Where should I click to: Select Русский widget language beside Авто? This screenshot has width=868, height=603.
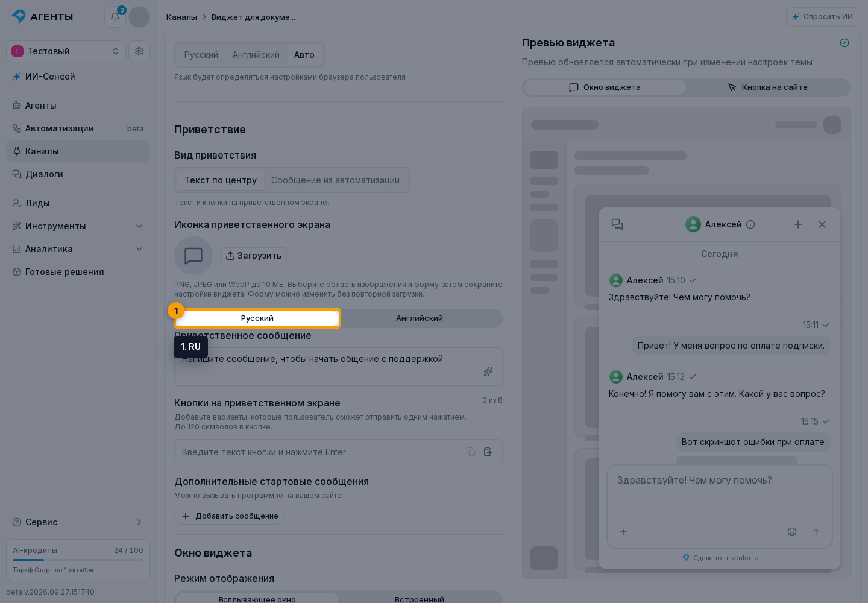coord(201,55)
